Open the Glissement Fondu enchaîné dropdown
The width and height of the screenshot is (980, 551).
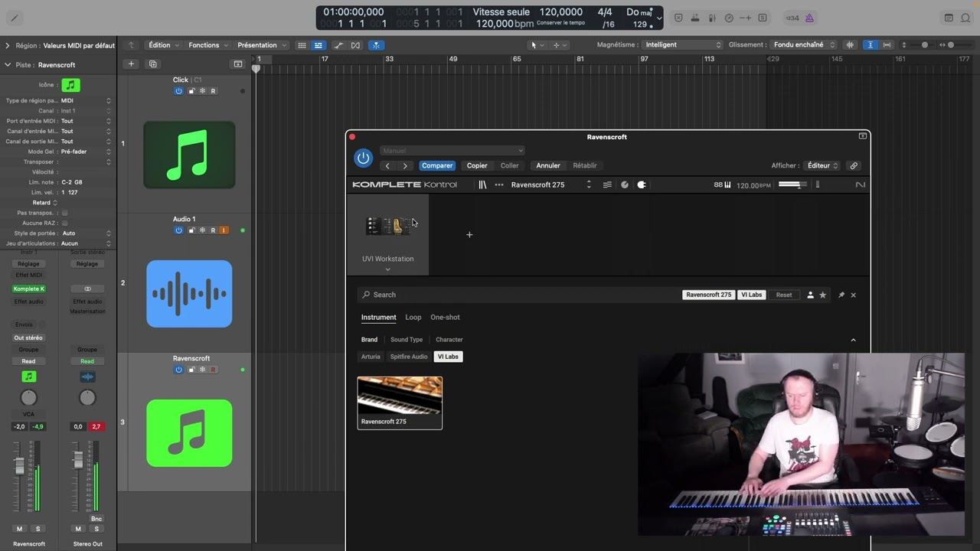(804, 45)
